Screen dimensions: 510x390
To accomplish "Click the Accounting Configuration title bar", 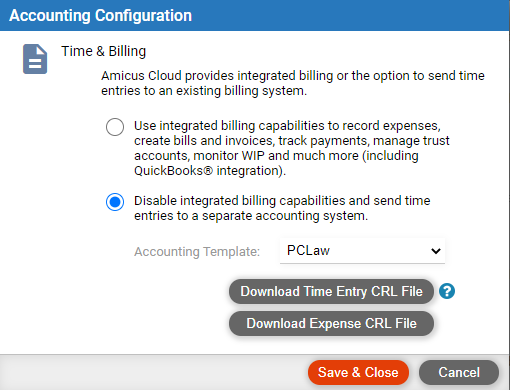I will 255,15.
